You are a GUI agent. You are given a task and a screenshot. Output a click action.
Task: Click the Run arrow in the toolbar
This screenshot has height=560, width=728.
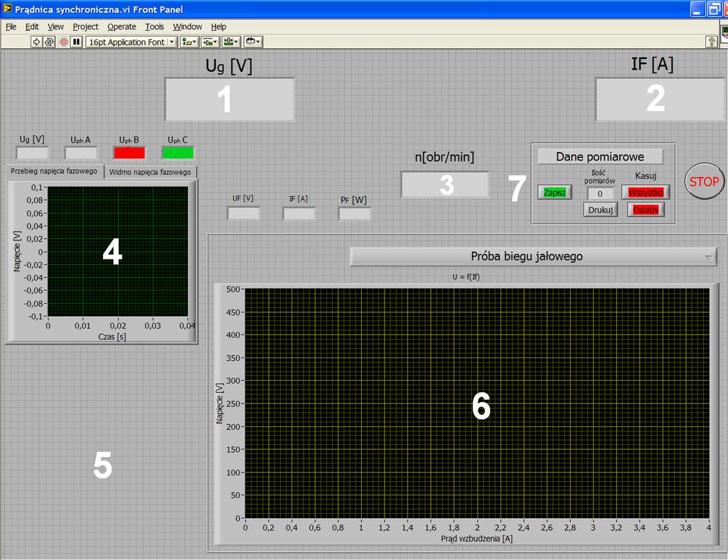tap(36, 42)
